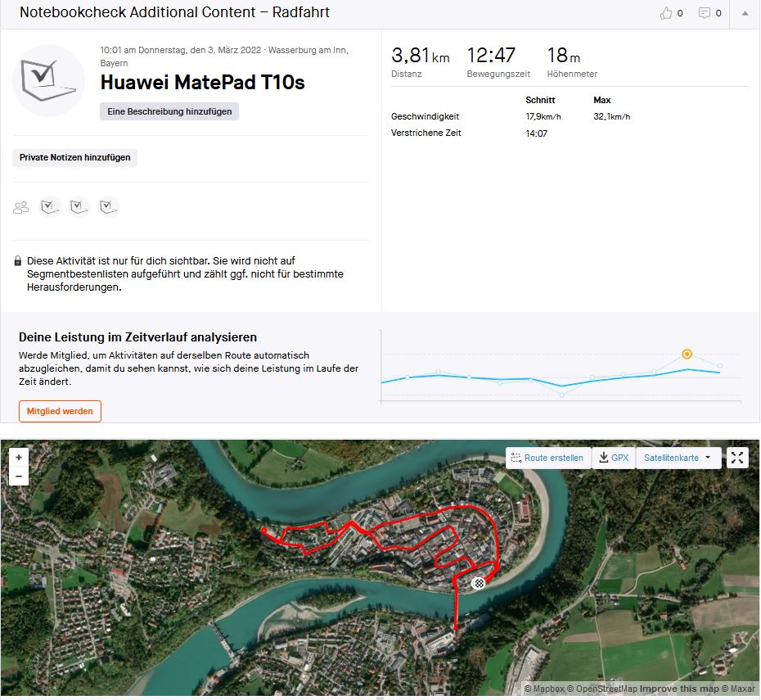
Task: Zoom out on the map
Action: click(x=19, y=476)
